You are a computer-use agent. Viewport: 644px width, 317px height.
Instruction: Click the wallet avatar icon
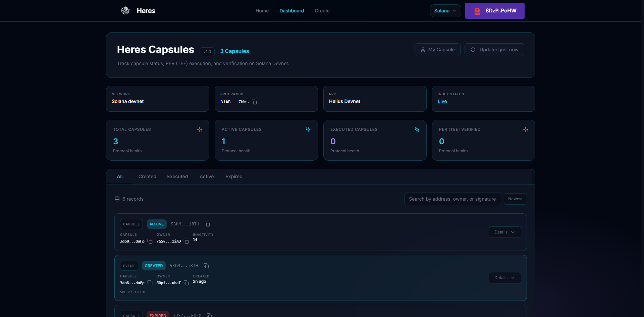477,11
